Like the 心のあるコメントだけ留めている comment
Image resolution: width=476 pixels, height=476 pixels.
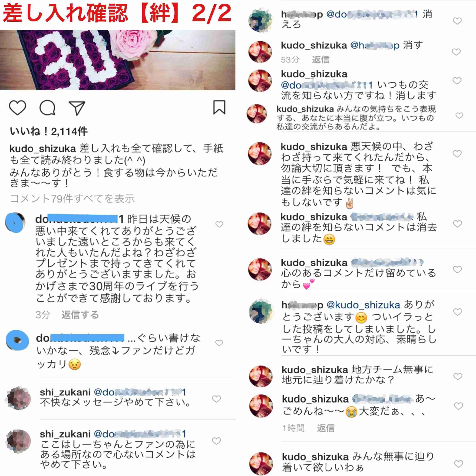pos(457,270)
